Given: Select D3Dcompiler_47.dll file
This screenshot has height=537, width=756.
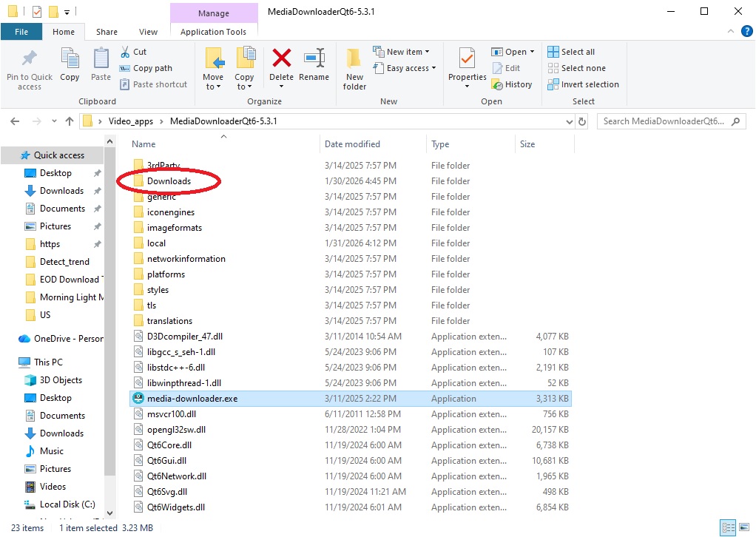Looking at the screenshot, I should click(185, 337).
